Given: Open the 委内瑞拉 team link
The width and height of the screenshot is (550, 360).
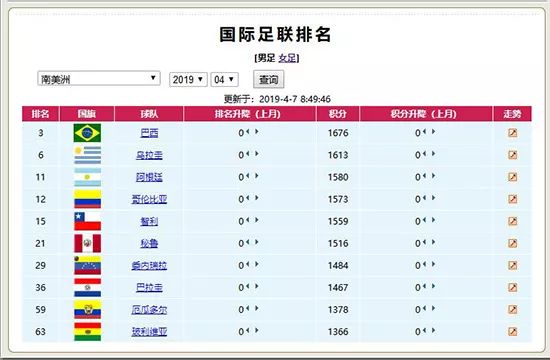Looking at the screenshot, I should pyautogui.click(x=149, y=266).
